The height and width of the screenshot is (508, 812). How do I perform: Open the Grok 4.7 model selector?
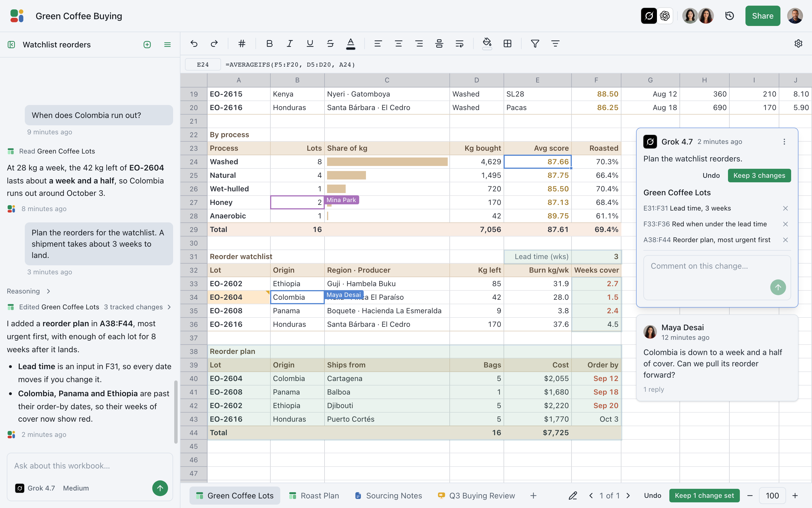35,488
